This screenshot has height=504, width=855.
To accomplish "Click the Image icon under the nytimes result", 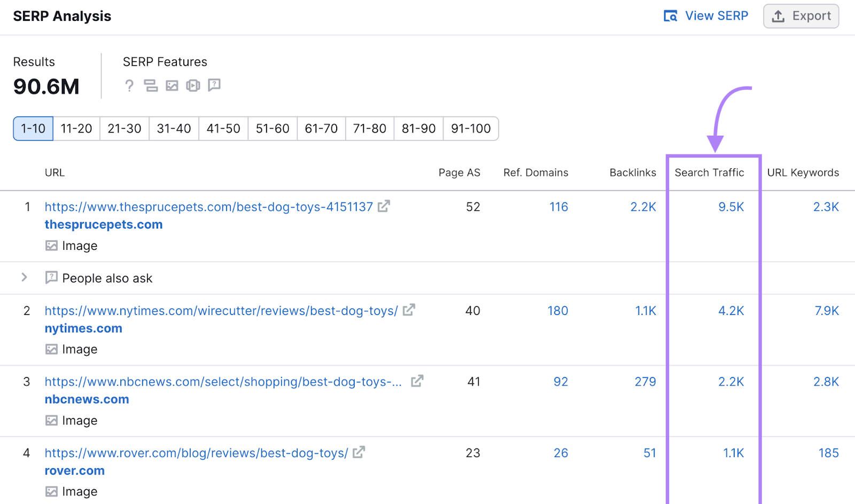I will 52,349.
